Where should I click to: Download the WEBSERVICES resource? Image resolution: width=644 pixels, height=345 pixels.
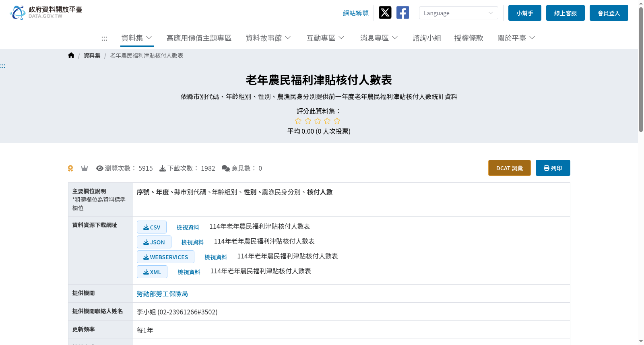165,257
